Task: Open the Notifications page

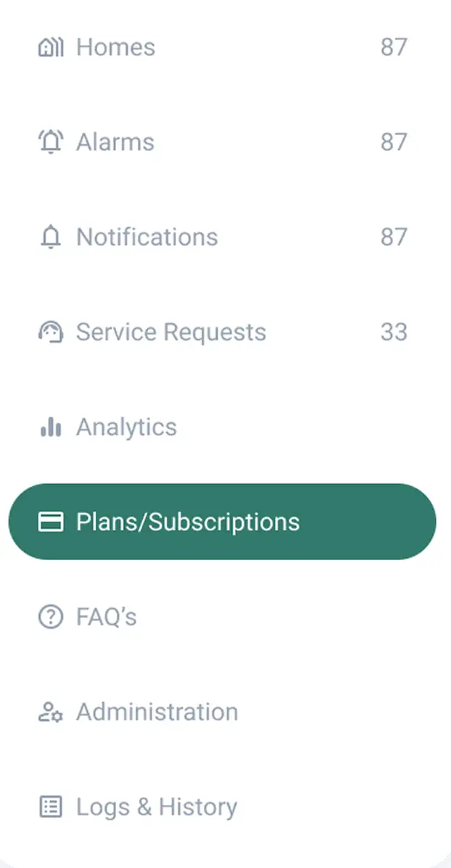Action: (x=146, y=237)
